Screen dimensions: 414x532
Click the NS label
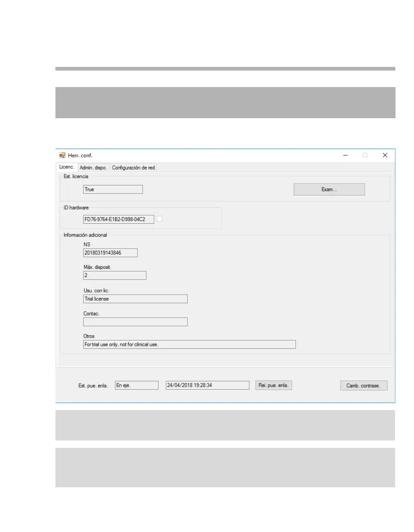[x=87, y=244]
